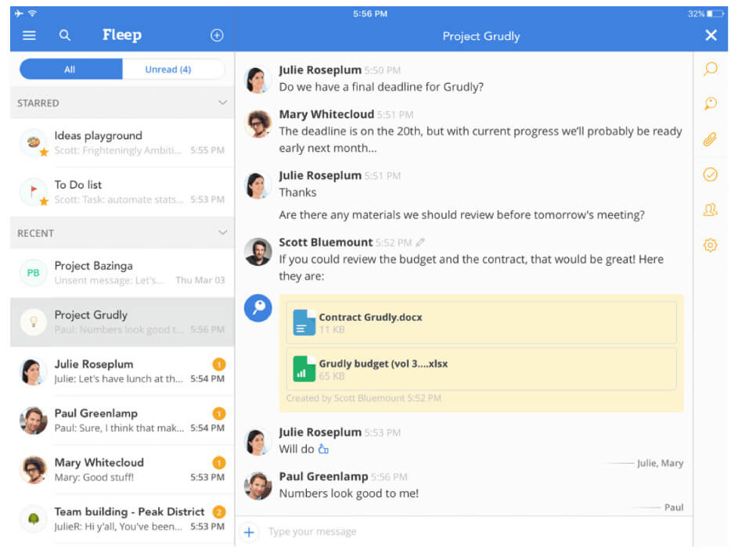
Task: Collapse the Recent section
Action: coord(222,233)
